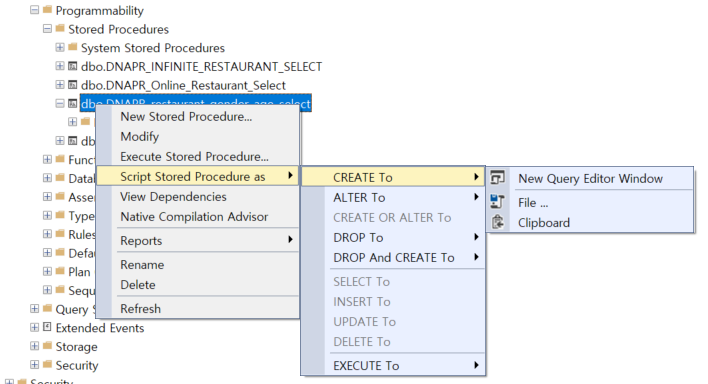Choose Clipboard as script destination
Image resolution: width=708 pixels, height=384 pixels.
point(590,223)
